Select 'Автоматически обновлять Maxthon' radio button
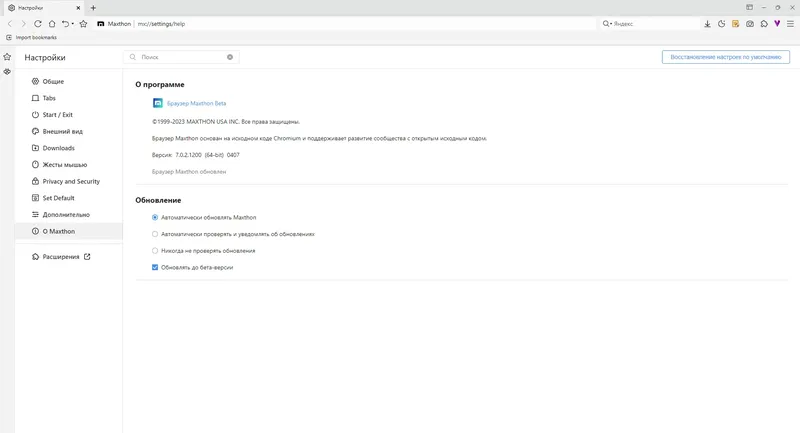Viewport: 800px width, 433px height. [155, 217]
